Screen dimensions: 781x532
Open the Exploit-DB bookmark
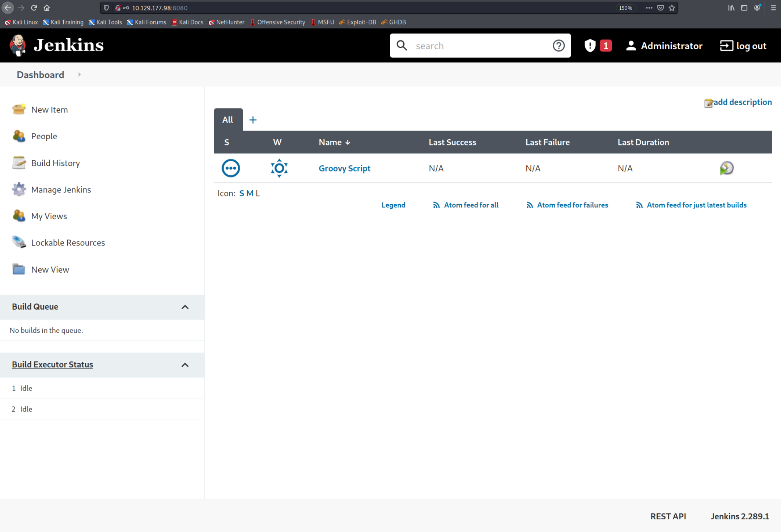357,22
